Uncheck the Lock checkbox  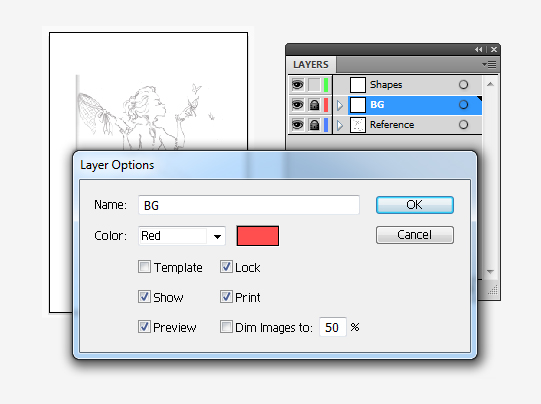click(x=226, y=267)
